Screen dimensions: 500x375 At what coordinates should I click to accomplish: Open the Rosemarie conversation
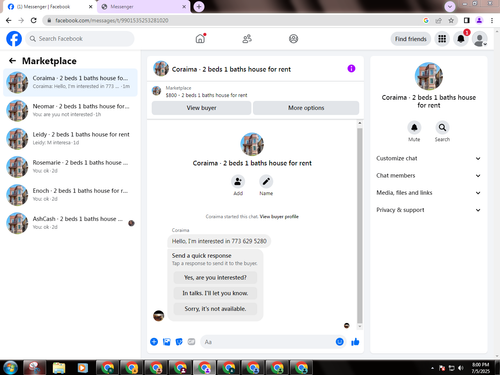coord(70,167)
